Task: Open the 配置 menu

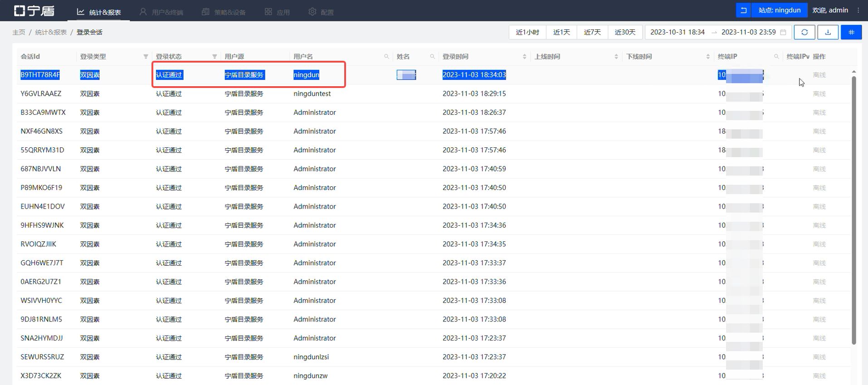Action: click(321, 12)
